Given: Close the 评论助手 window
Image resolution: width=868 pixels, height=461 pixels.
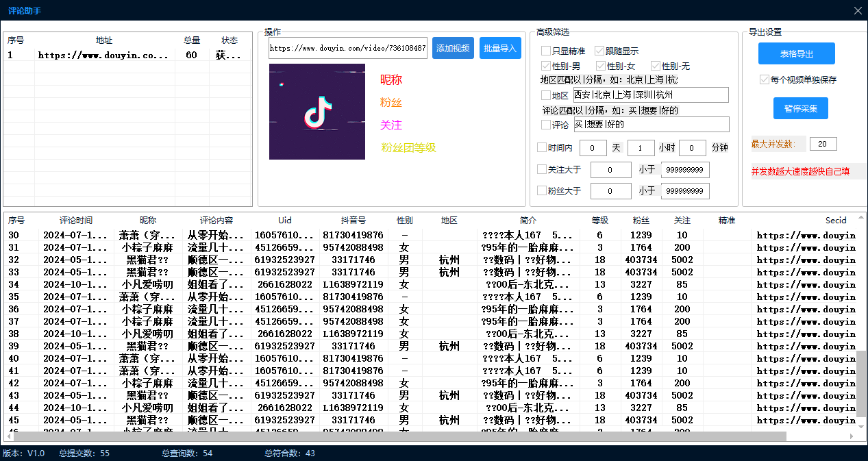Looking at the screenshot, I should pyautogui.click(x=857, y=10).
